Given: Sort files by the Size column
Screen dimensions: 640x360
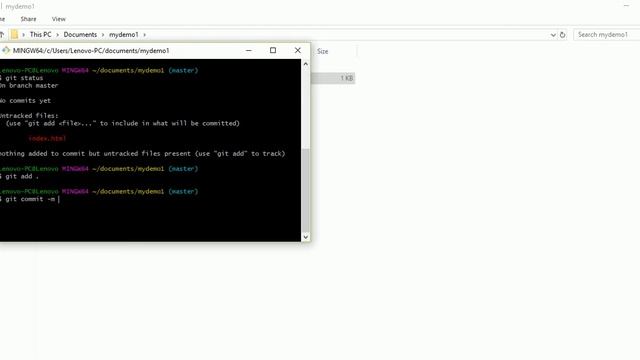Looking at the screenshot, I should [x=322, y=51].
